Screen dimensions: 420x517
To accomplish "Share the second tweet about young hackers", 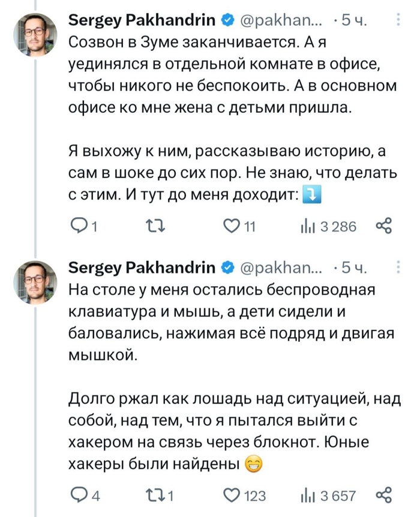I will [383, 495].
